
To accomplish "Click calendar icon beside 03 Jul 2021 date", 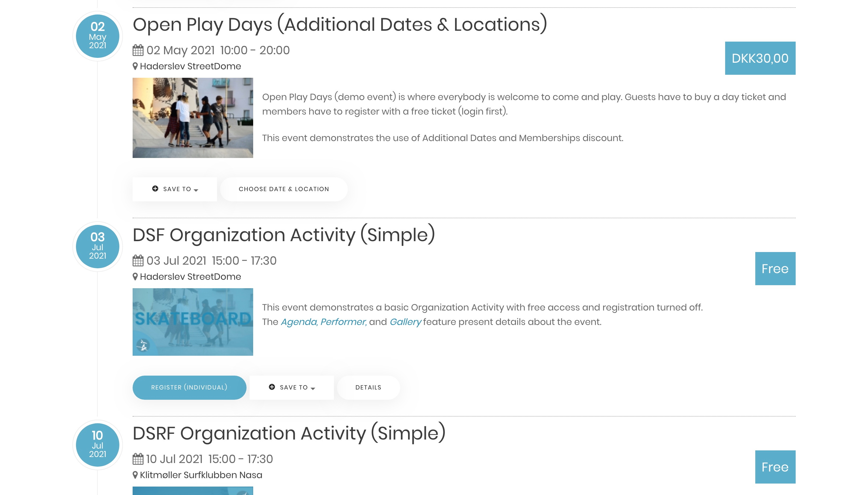I will (138, 261).
